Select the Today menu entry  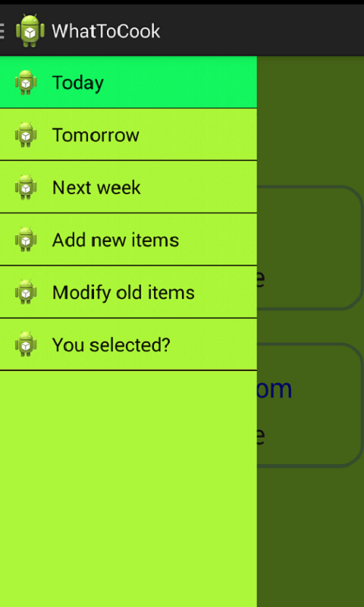click(x=128, y=82)
